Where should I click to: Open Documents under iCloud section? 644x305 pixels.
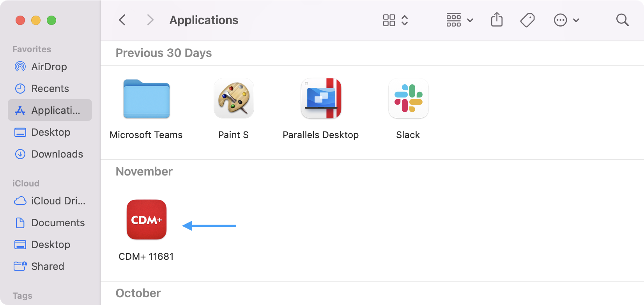(58, 223)
